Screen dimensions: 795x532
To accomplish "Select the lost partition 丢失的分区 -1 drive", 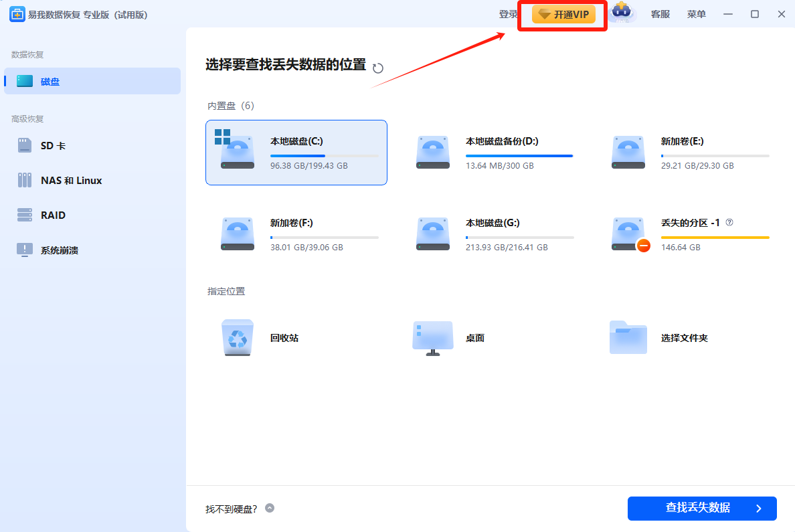I will [x=689, y=234].
